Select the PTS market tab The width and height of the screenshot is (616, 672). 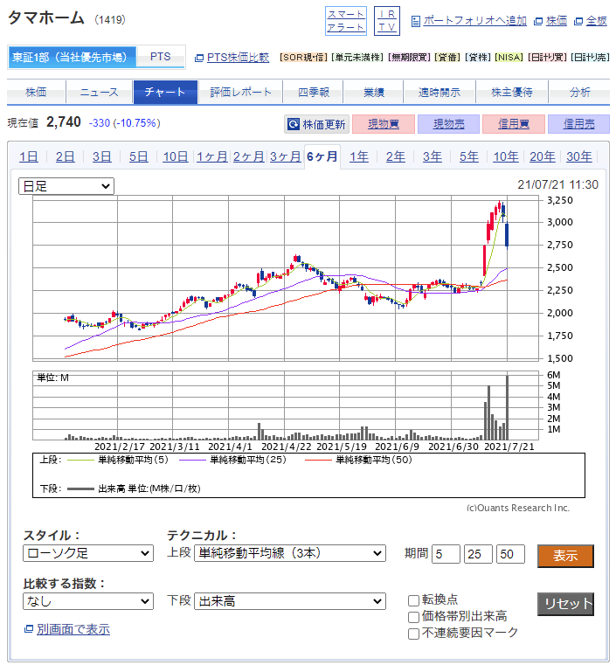point(161,57)
